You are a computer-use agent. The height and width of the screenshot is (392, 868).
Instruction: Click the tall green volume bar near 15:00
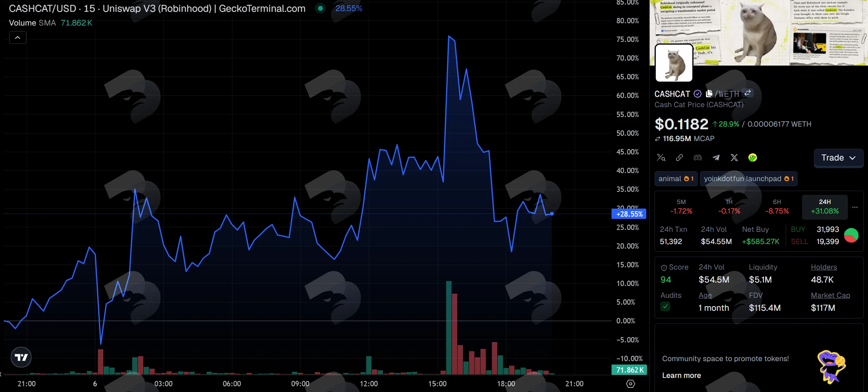(449, 328)
